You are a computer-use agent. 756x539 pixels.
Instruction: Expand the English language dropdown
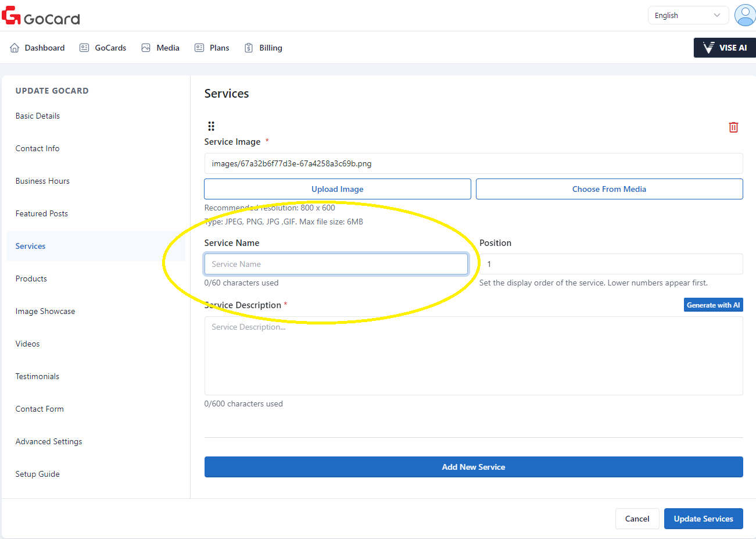(688, 16)
